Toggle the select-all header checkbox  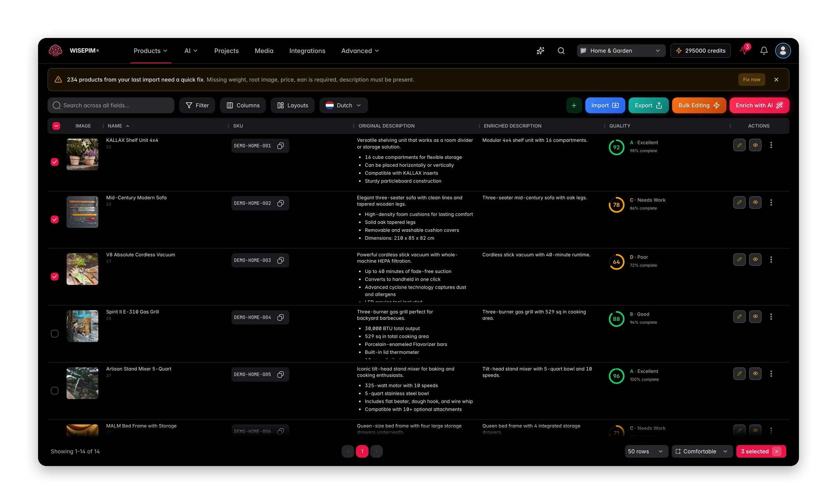(56, 126)
